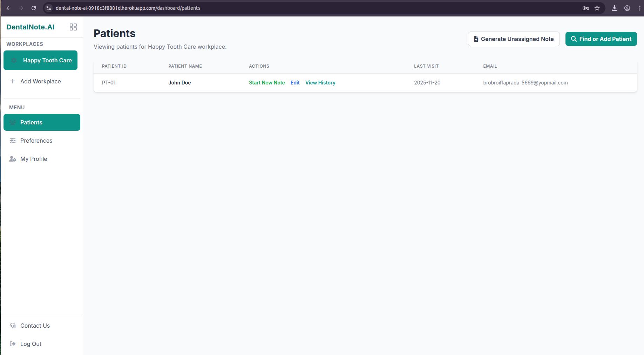The image size is (644, 355).
Task: Open the Patients menu item
Action: point(31,122)
